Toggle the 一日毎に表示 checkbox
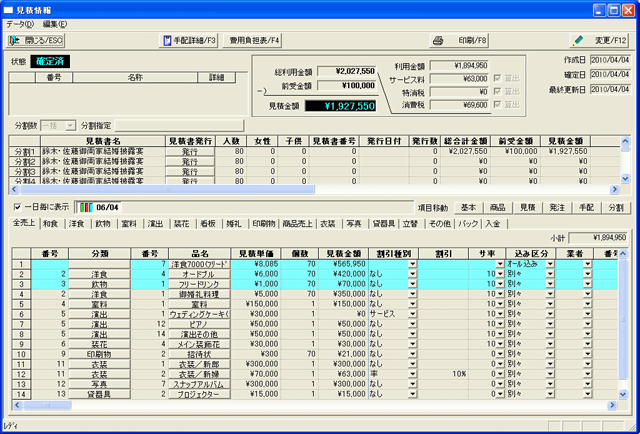Viewport: 640px width, 434px height. pyautogui.click(x=16, y=206)
